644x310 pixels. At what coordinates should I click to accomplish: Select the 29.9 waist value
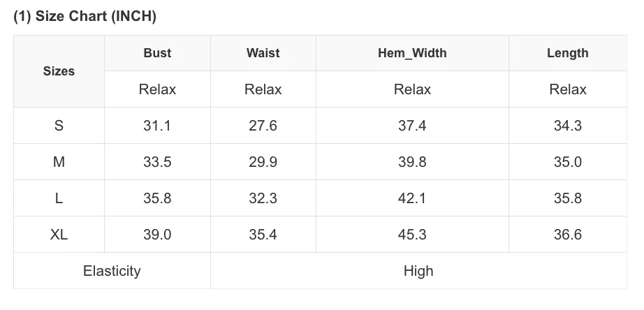click(263, 162)
